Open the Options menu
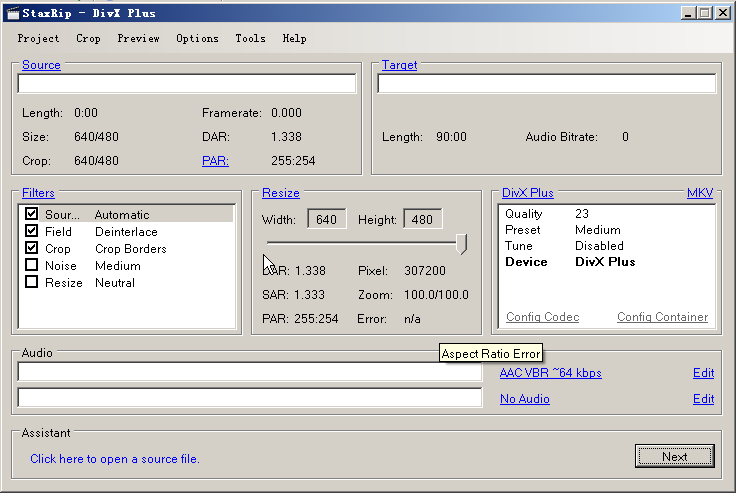Viewport: 736px width, 493px height. (x=197, y=39)
